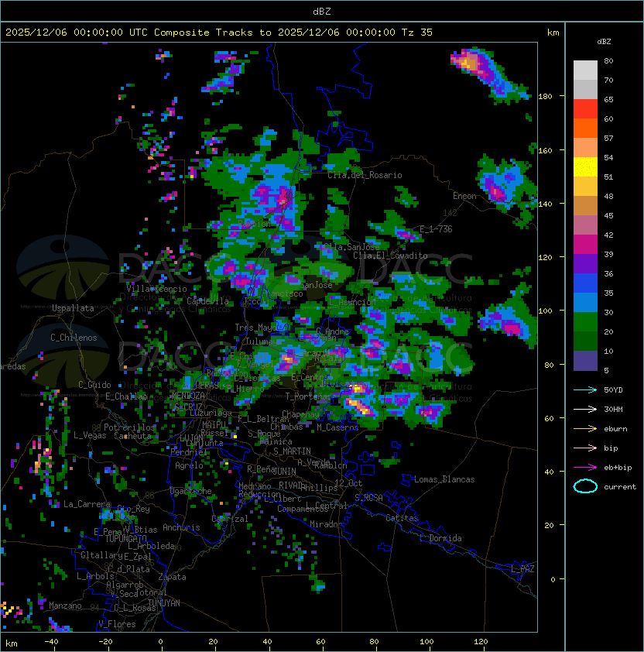This screenshot has height=652, width=644.
Task: Click the Mirador place label
Action: click(326, 524)
